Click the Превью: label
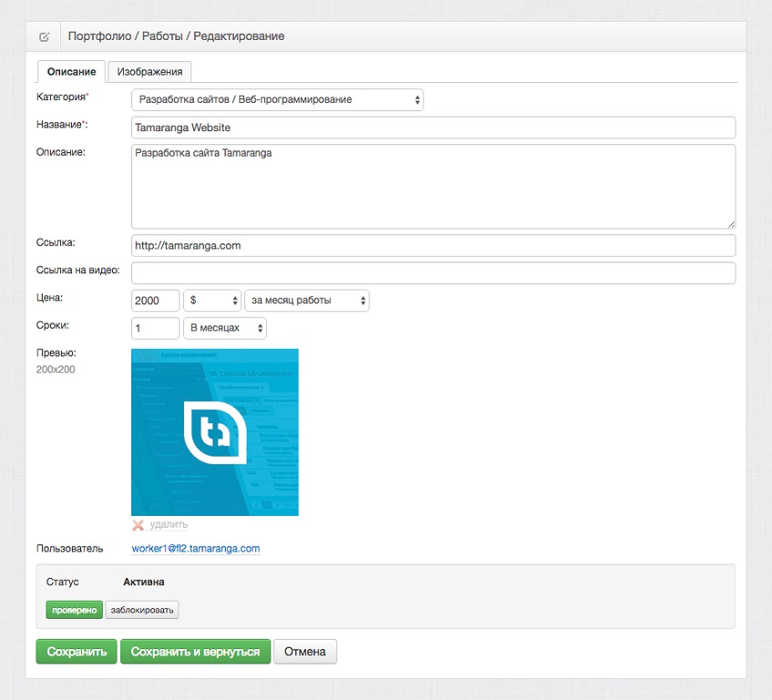This screenshot has height=700, width=772. [57, 353]
